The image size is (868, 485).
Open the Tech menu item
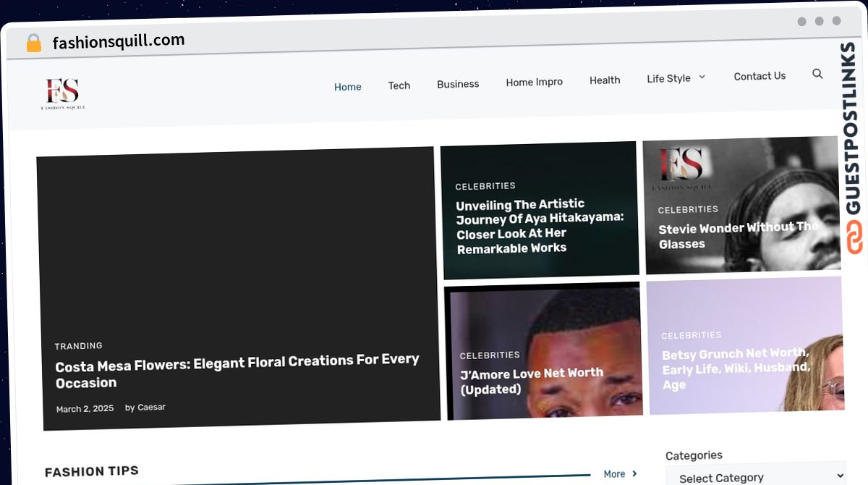coord(399,85)
